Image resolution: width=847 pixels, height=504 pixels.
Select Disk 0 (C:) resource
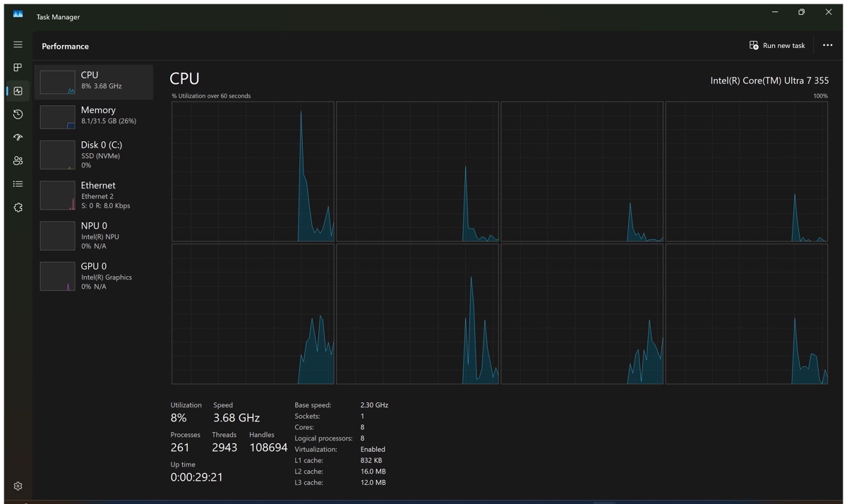pos(94,155)
